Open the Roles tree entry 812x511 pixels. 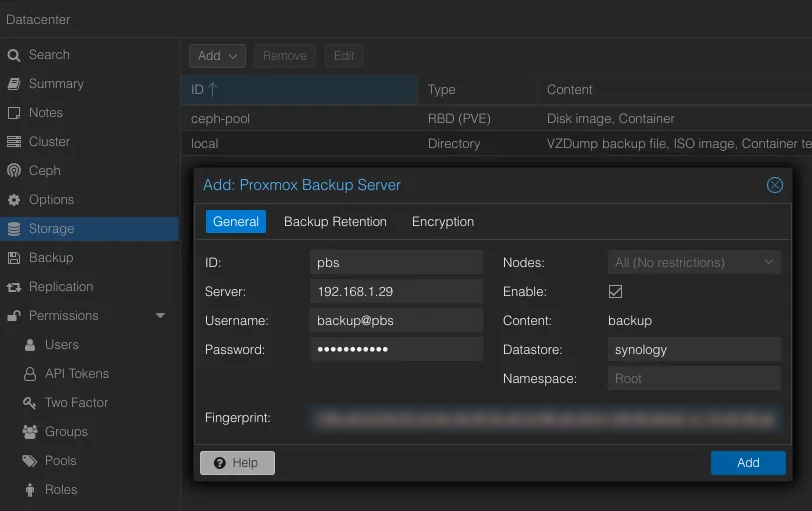point(90,490)
